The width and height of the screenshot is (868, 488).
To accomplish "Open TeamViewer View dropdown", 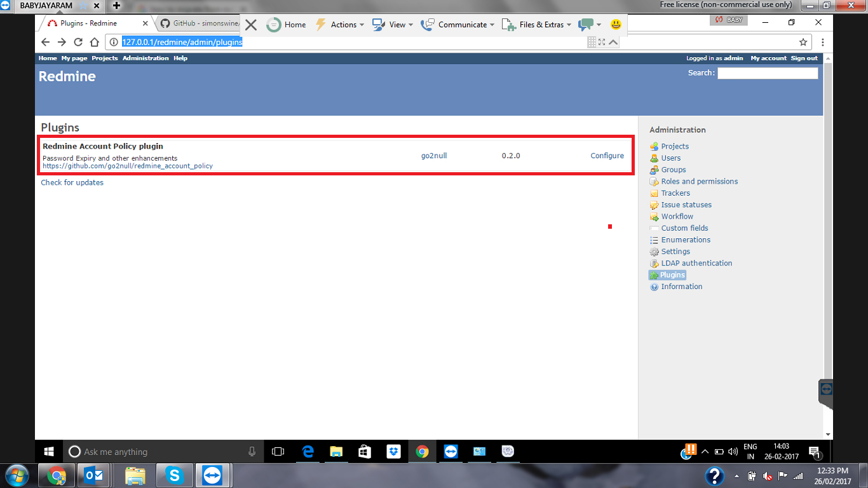I will [393, 25].
